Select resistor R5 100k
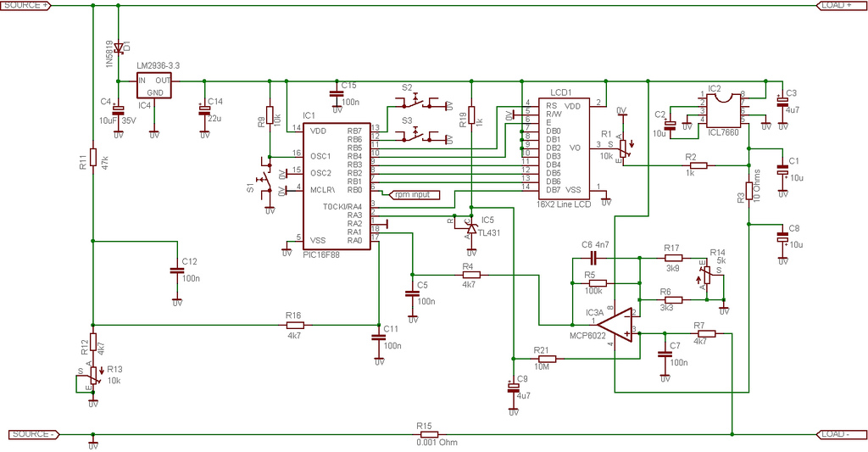Image resolution: width=868 pixels, height=452 pixels. (x=597, y=283)
